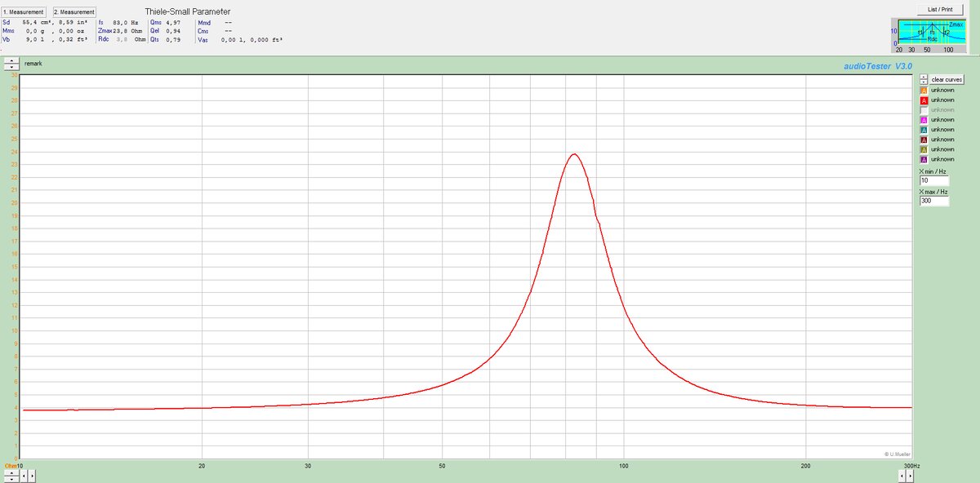
Task: Click down arrow next to clear curves
Action: [x=924, y=82]
